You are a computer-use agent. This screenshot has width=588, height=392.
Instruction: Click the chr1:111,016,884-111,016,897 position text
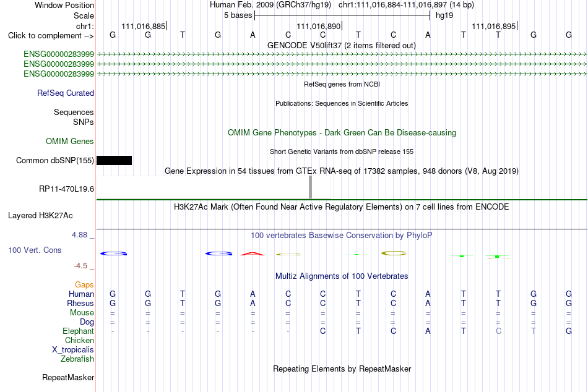point(406,5)
